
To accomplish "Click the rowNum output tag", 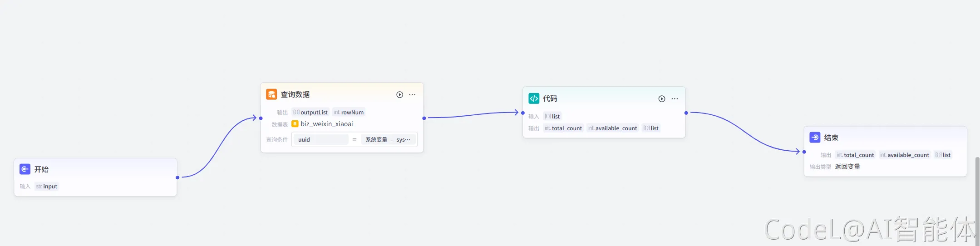I will click(x=349, y=113).
